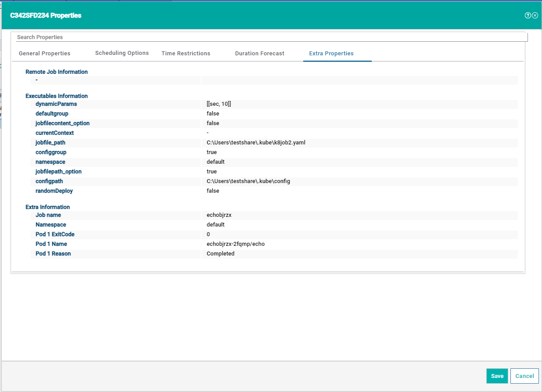Click the Pod 1 ExitCode label
The height and width of the screenshot is (392, 542).
click(54, 234)
